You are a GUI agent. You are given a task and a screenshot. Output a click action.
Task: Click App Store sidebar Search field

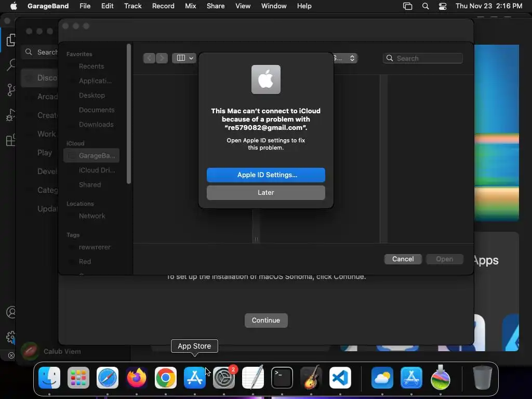pos(40,52)
